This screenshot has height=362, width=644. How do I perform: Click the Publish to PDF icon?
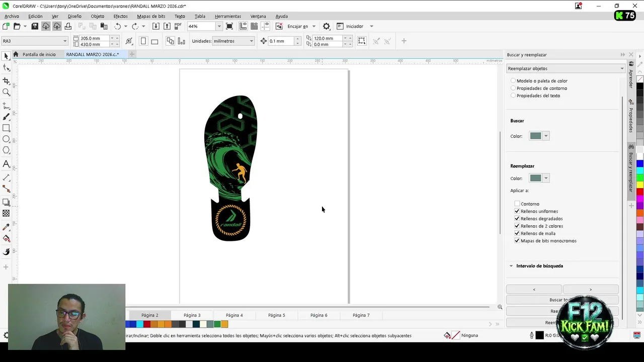point(178,26)
